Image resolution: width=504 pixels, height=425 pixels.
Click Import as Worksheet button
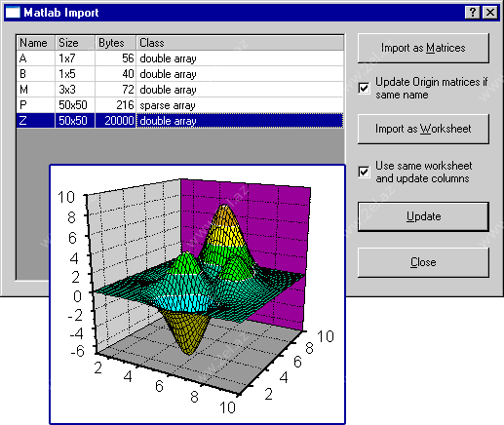423,129
